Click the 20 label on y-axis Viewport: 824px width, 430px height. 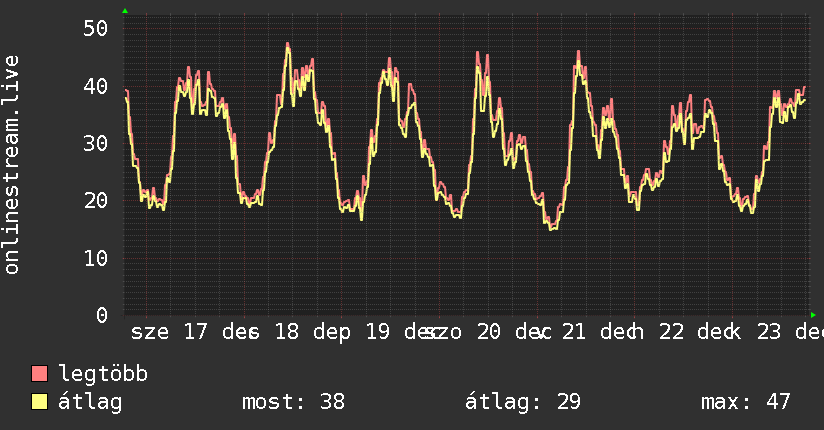tap(96, 200)
